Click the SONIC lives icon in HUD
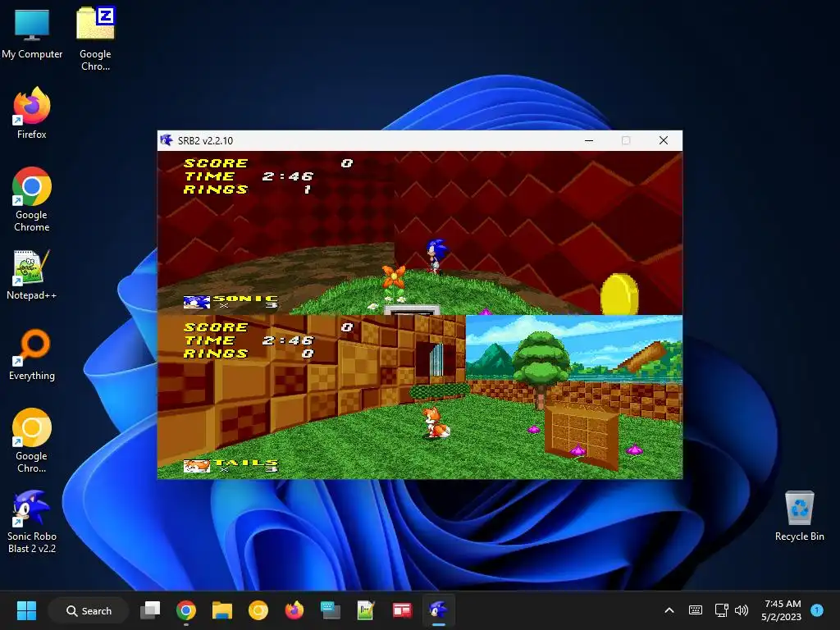Viewport: 840px width, 630px height. [196, 303]
